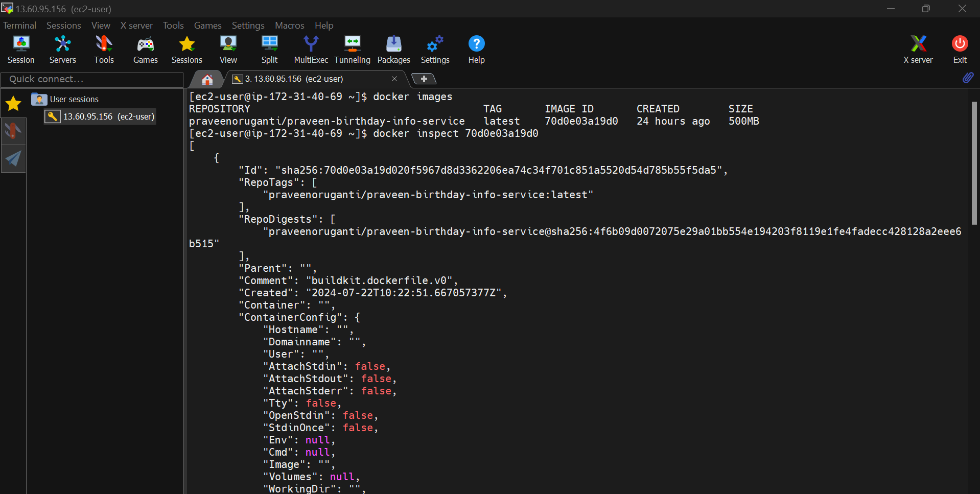The width and height of the screenshot is (980, 494).
Task: Open the sidebar Tools knife tab
Action: [x=13, y=131]
